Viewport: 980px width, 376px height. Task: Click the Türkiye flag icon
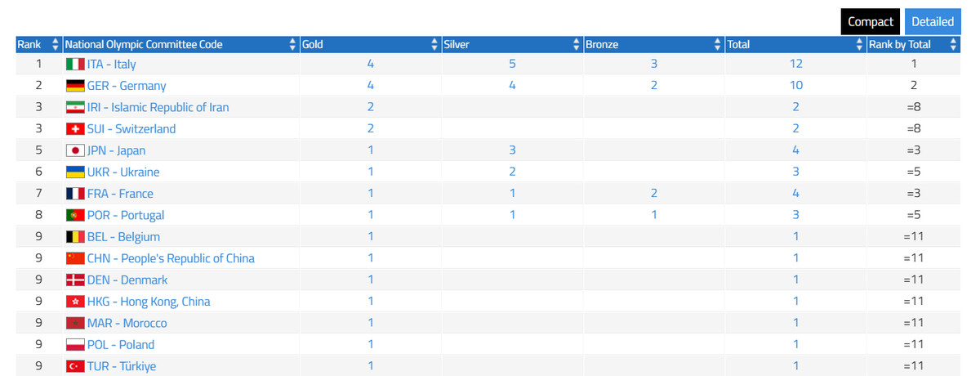[75, 366]
